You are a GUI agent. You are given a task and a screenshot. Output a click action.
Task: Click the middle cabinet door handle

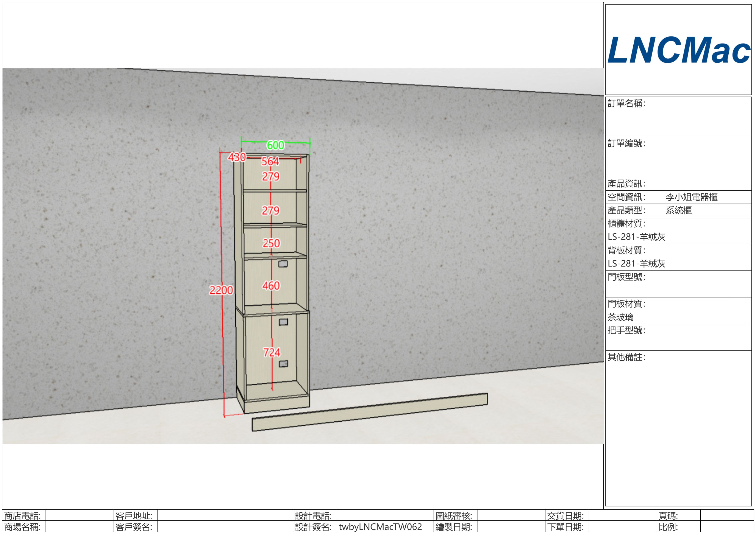(283, 322)
